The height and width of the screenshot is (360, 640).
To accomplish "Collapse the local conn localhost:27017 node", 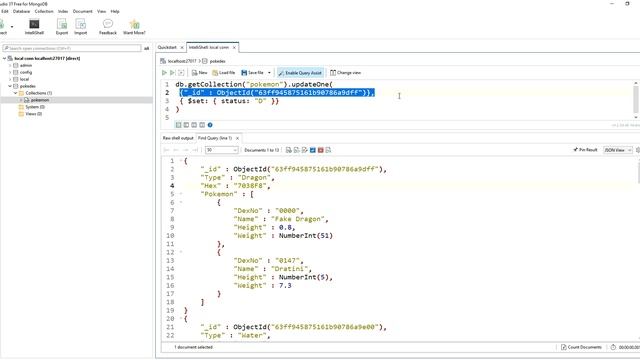I will 4,58.
